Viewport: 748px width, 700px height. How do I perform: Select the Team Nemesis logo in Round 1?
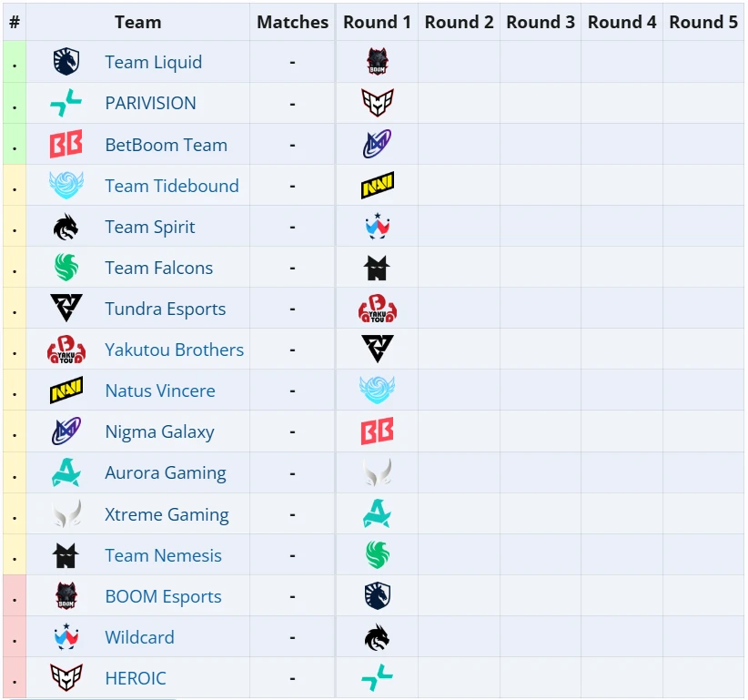[x=378, y=268]
